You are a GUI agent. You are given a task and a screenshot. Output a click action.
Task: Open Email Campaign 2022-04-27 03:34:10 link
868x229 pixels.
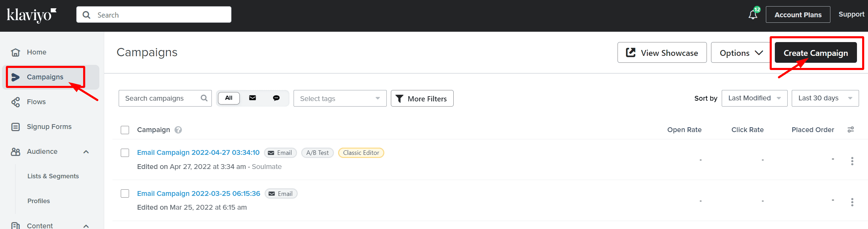[x=198, y=152]
